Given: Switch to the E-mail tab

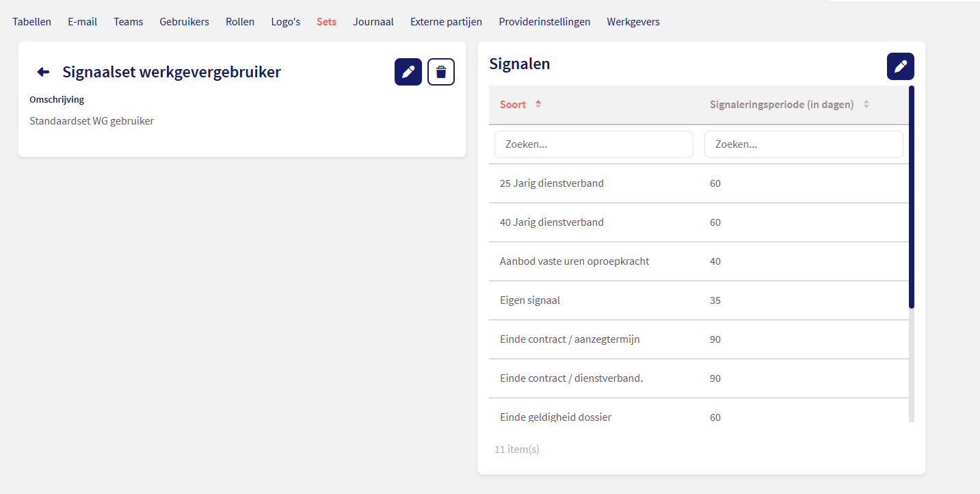Looking at the screenshot, I should point(82,22).
